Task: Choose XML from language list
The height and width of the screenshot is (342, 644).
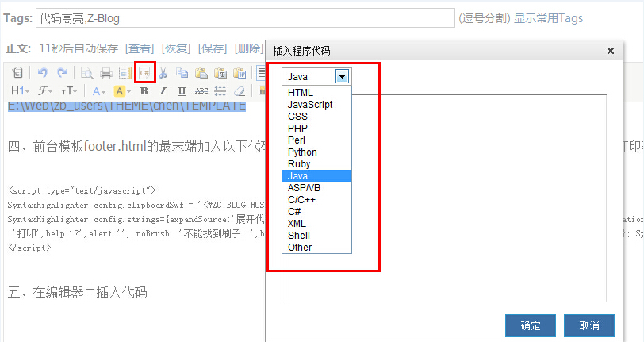Action: pyautogui.click(x=316, y=224)
